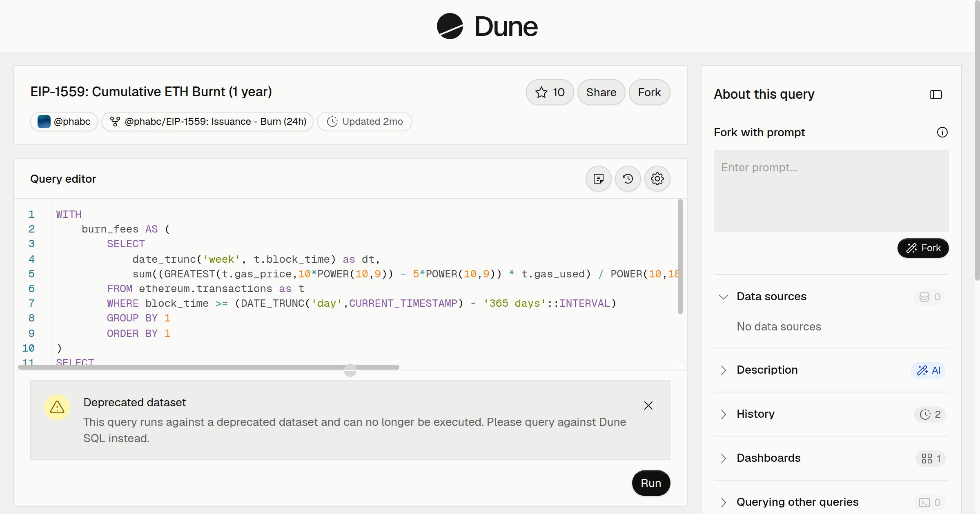Viewport: 980px width, 514px height.
Task: Click the editor horizontal scrollbar
Action: [209, 367]
